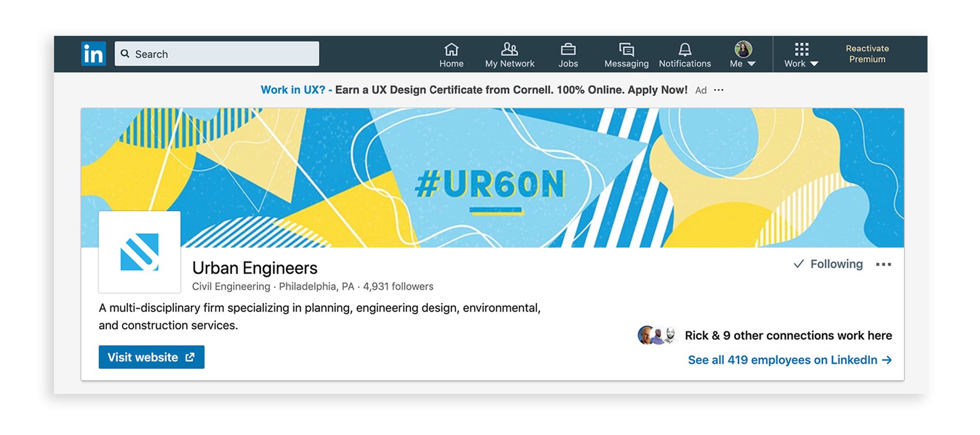The height and width of the screenshot is (435, 980).
Task: Open the ad options three-dot menu
Action: [719, 90]
